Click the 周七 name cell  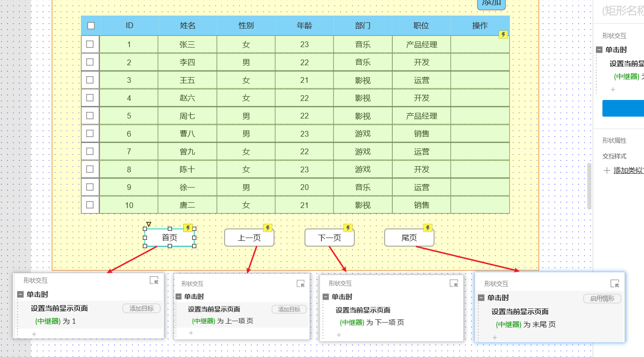[188, 116]
